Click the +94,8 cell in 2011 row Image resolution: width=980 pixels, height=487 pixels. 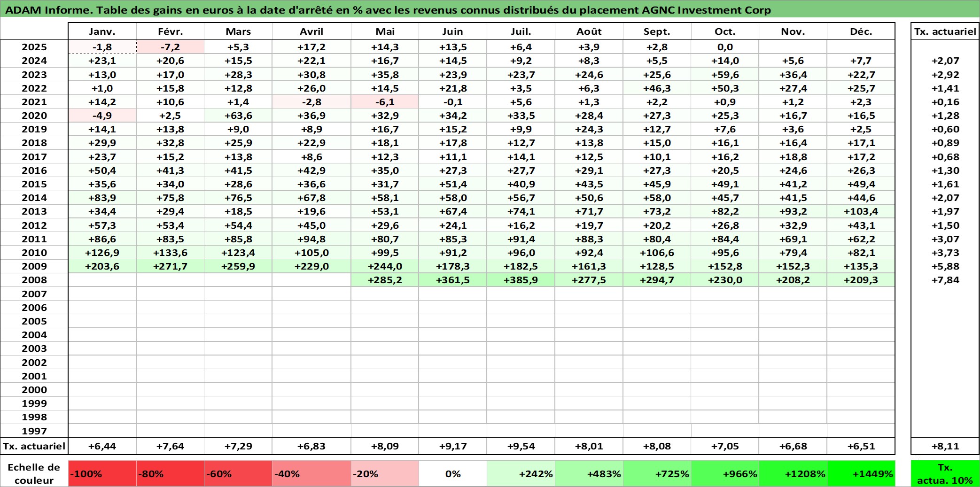tap(311, 239)
